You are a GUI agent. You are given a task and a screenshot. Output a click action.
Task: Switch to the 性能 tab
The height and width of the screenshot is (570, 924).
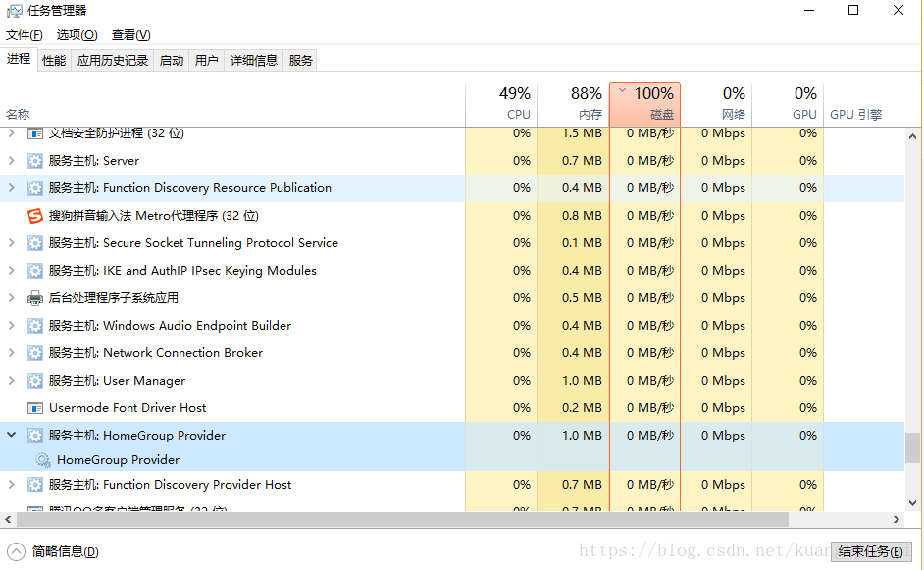(x=54, y=60)
